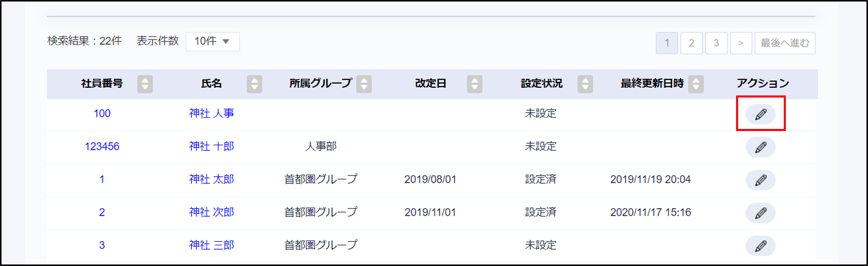Sort by 改定日 column

tap(474, 84)
